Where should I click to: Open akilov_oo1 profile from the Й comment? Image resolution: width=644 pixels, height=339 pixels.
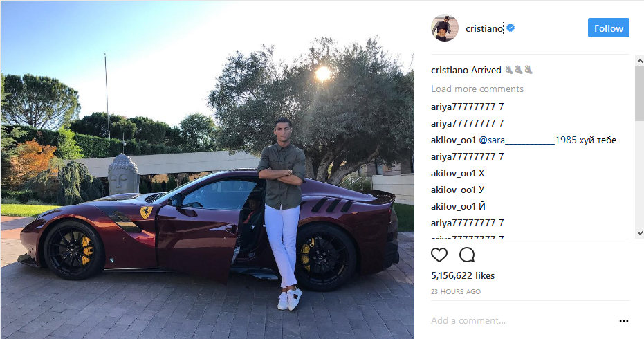453,206
